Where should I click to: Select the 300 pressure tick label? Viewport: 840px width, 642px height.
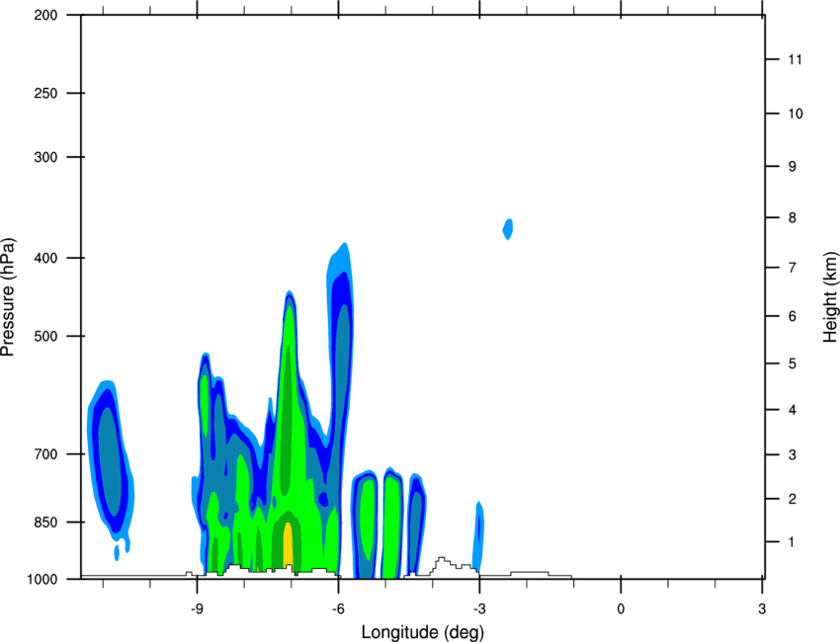(x=45, y=157)
